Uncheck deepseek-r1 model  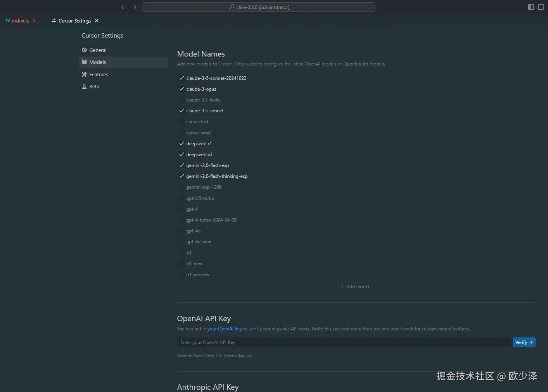(x=182, y=143)
